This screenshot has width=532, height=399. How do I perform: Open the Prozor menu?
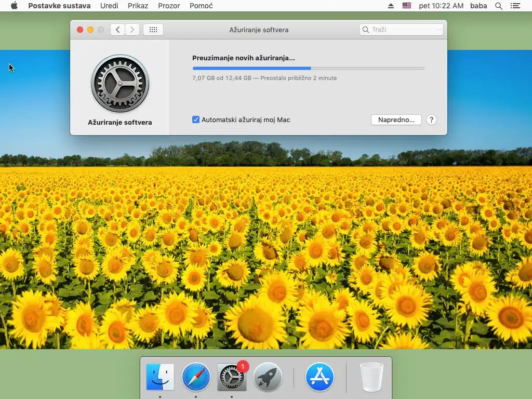pyautogui.click(x=169, y=6)
